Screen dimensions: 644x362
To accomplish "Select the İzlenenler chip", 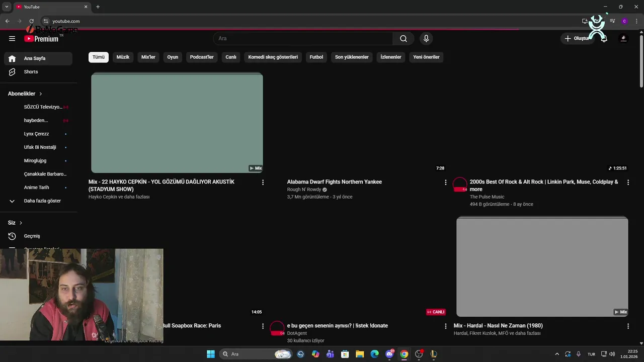I will click(x=391, y=57).
